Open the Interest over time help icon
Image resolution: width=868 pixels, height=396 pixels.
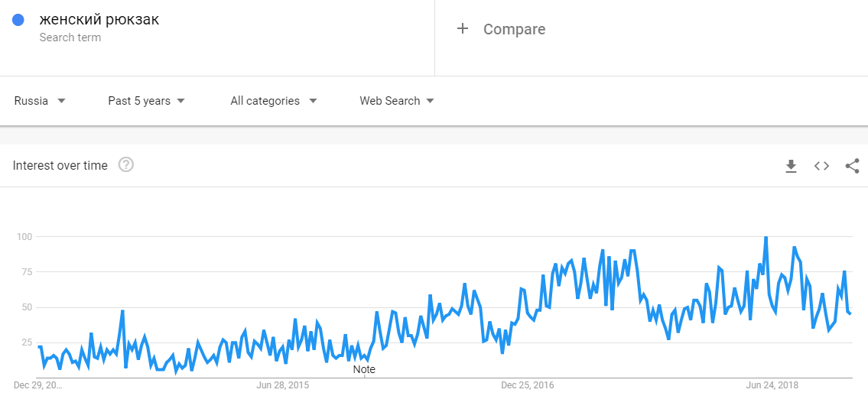click(x=126, y=165)
